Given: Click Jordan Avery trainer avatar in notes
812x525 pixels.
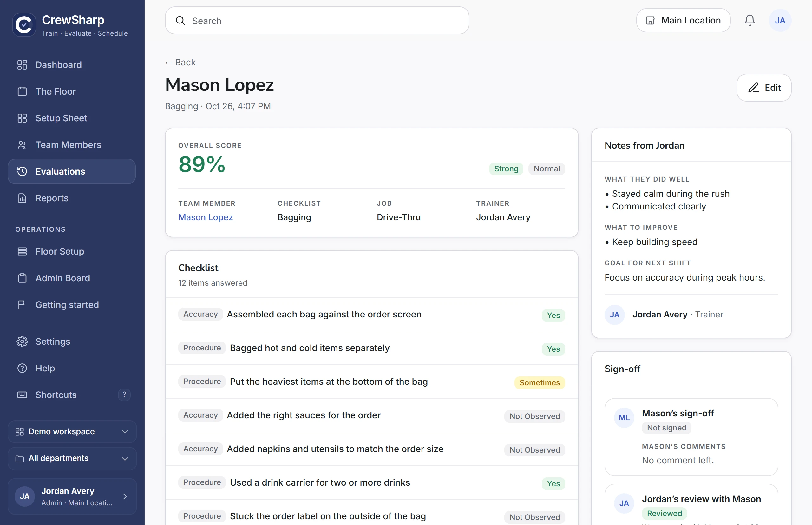Looking at the screenshot, I should coord(614,315).
